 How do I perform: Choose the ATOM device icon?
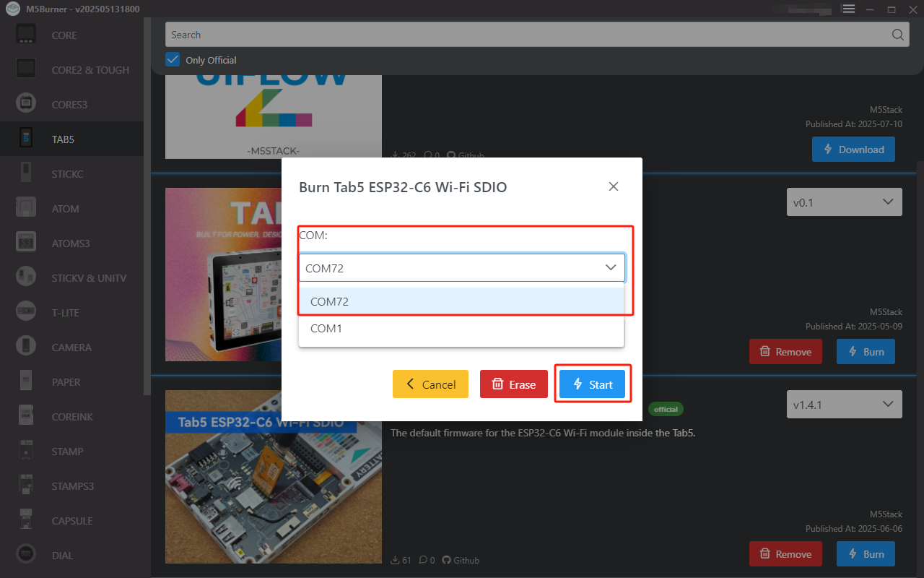(x=26, y=208)
